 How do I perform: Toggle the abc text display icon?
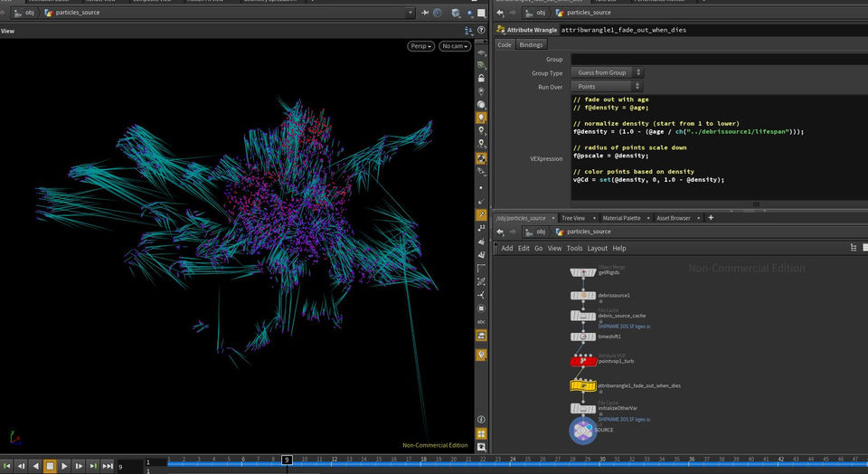coord(482,321)
